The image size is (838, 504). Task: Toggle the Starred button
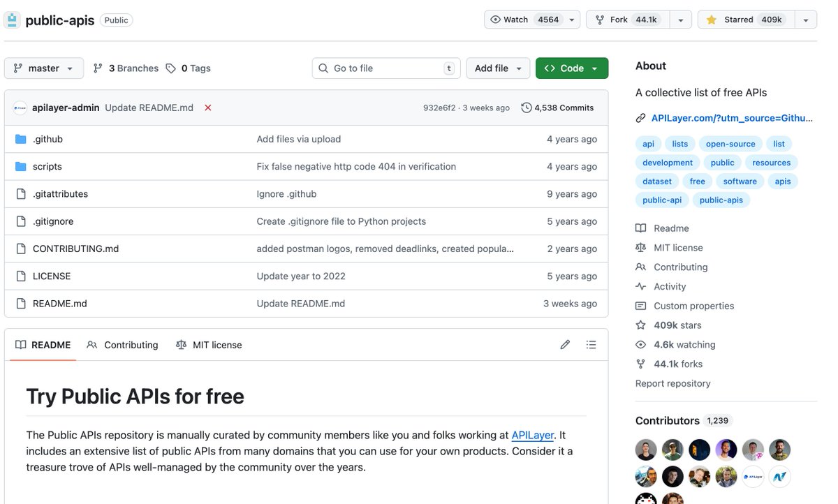point(747,20)
